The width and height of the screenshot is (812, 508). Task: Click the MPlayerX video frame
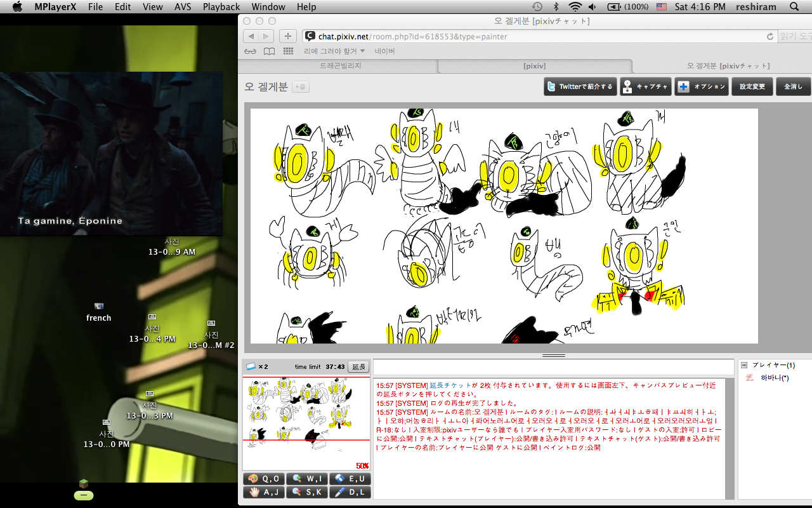coord(111,154)
